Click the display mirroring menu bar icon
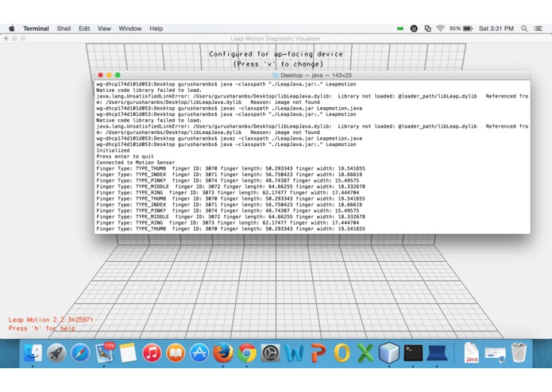 point(427,29)
